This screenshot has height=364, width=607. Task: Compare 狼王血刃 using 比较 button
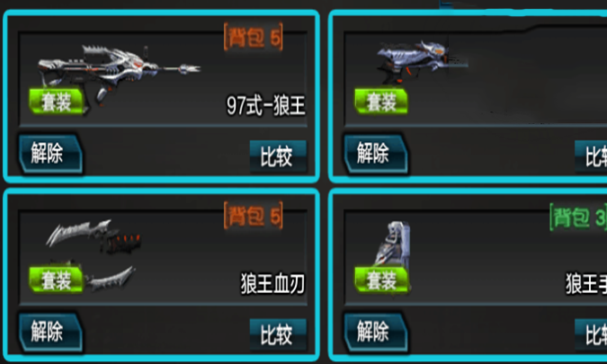278,334
